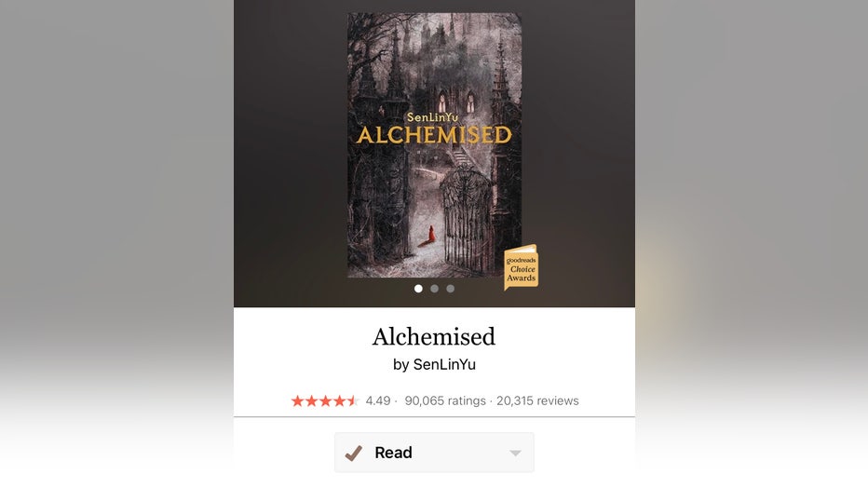The height and width of the screenshot is (488, 868).
Task: Click the third red rating star
Action: point(326,400)
